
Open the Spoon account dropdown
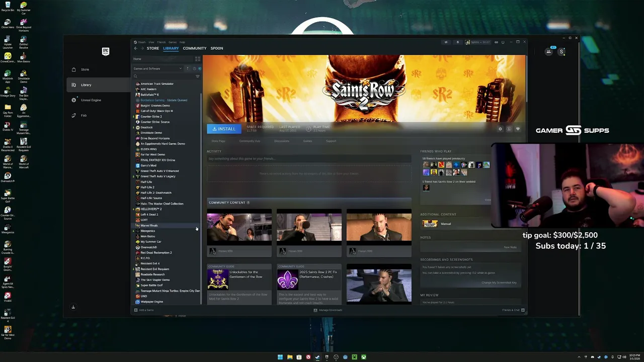click(x=477, y=42)
